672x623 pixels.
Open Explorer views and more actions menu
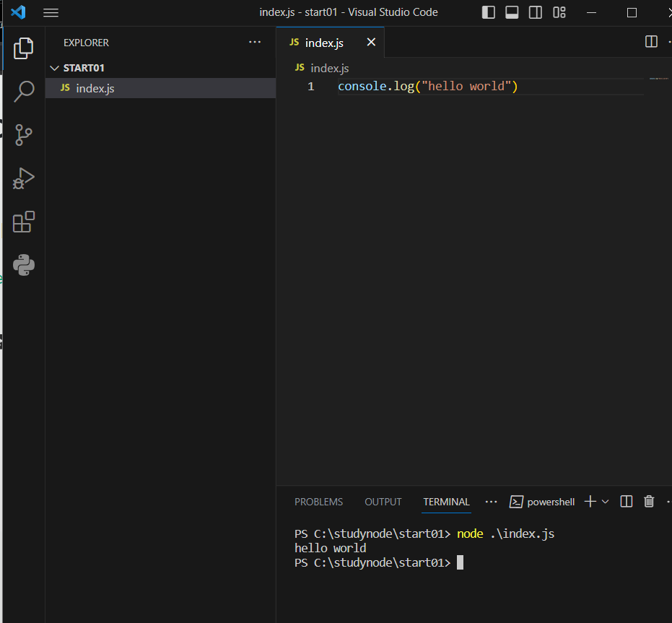pos(255,42)
